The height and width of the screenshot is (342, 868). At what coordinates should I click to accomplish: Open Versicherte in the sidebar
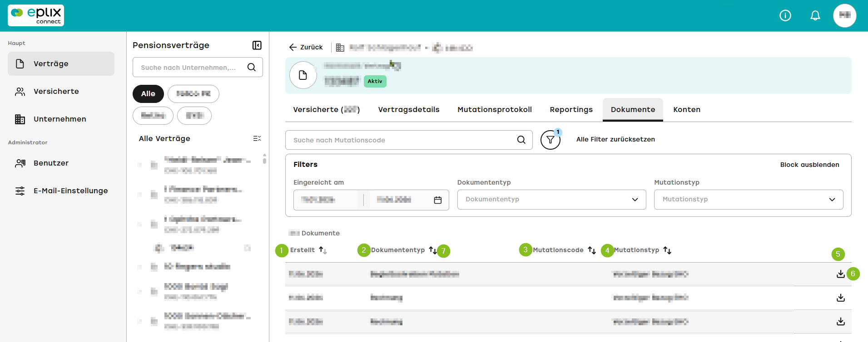(61, 91)
